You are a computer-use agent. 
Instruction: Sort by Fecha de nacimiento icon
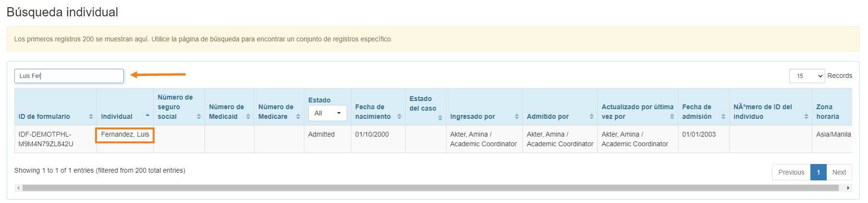pos(399,117)
